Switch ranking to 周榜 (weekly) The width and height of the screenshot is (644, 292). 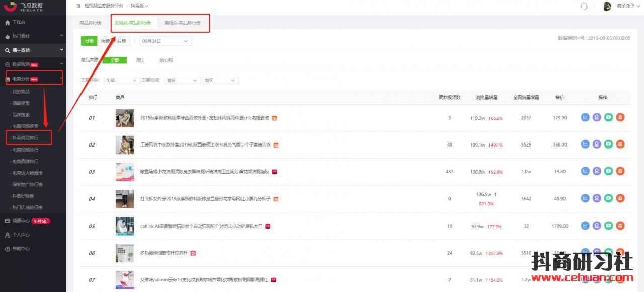105,41
